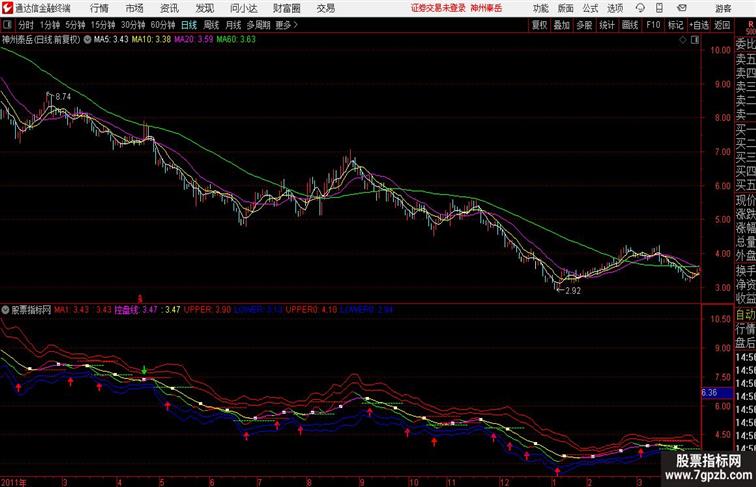Expand the dropdown beside 神州泰岳(日线 前复权)
The image size is (756, 487).
pos(87,40)
